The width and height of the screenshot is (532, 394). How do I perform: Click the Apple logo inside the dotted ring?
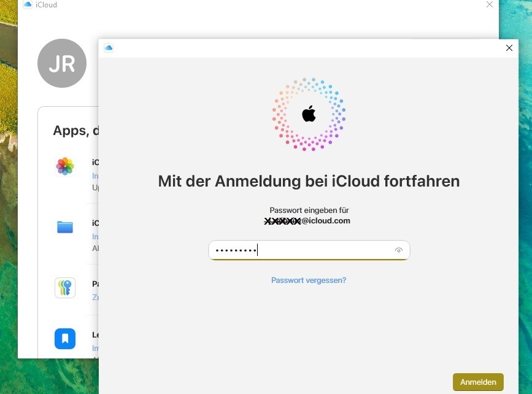pyautogui.click(x=309, y=114)
